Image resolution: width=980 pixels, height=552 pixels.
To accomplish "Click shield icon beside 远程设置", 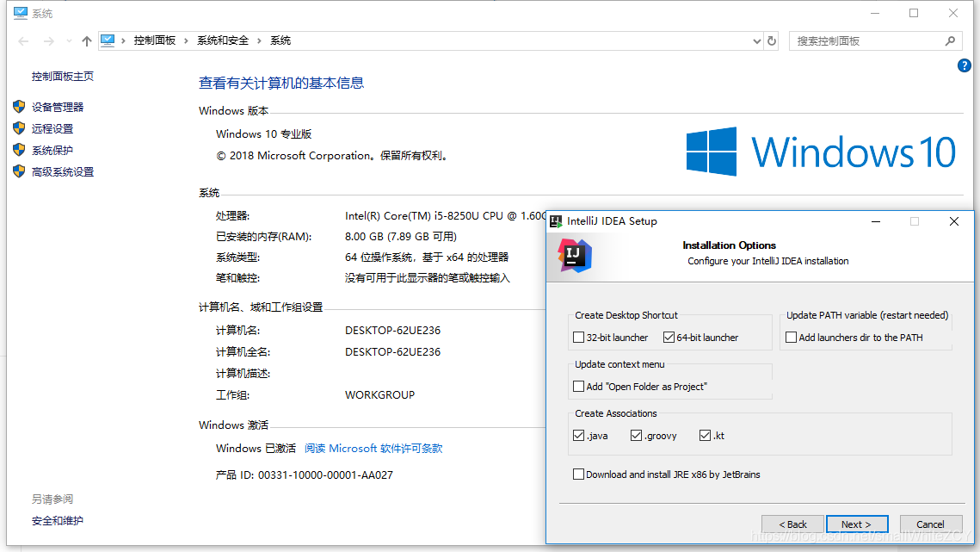I will 19,128.
